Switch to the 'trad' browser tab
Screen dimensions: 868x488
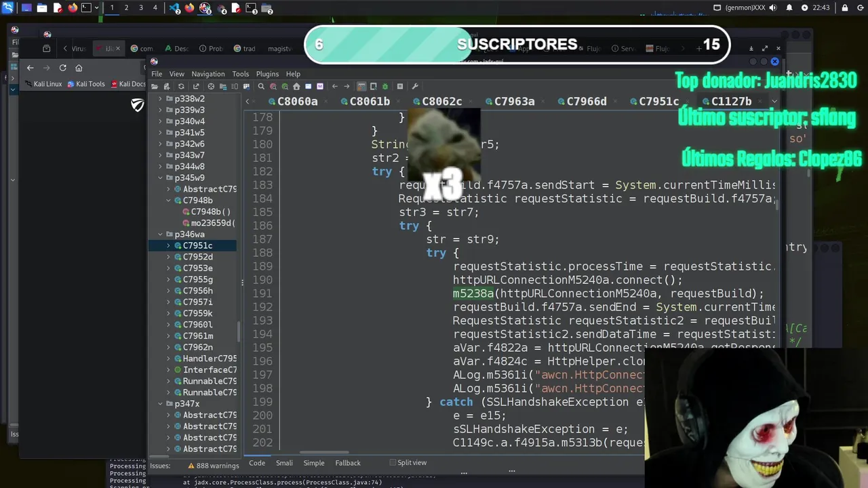[x=245, y=49]
